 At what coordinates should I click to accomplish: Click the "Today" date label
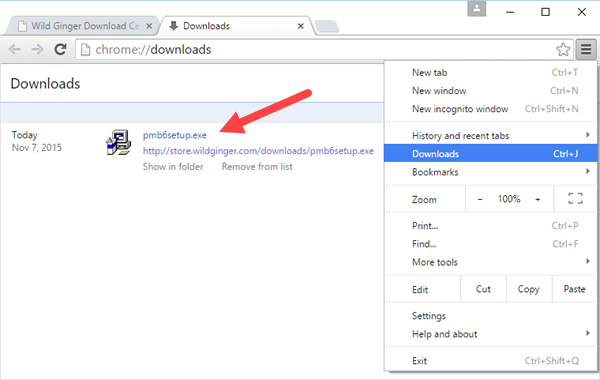[24, 135]
